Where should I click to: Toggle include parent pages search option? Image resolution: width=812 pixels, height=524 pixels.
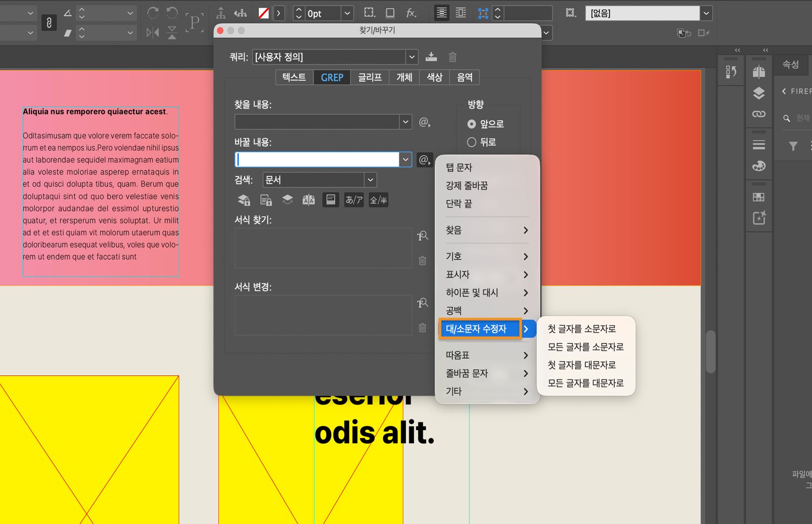pos(309,200)
